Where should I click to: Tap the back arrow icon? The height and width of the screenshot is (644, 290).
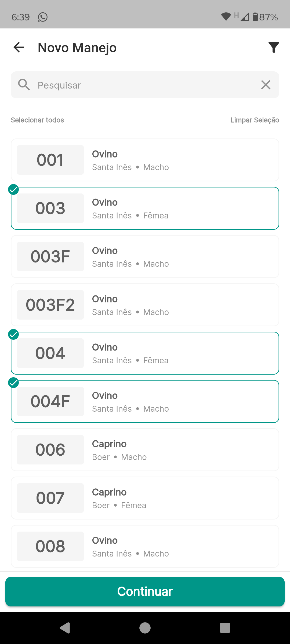pyautogui.click(x=19, y=47)
